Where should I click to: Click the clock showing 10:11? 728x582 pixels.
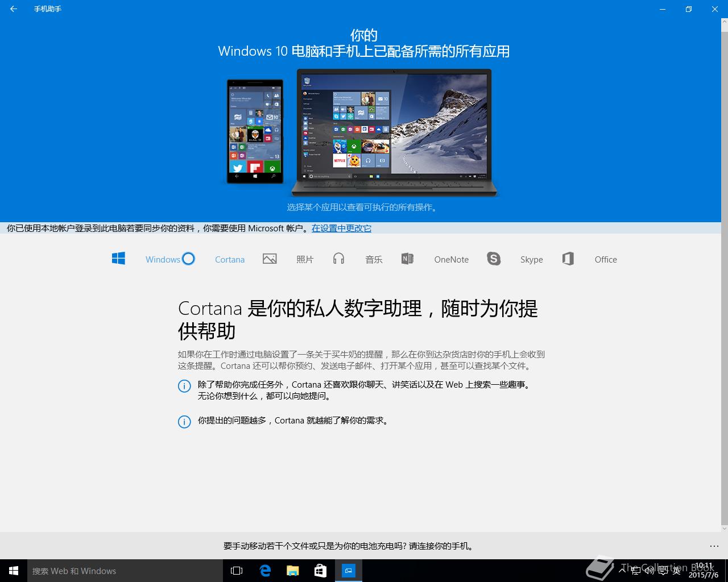(x=704, y=571)
